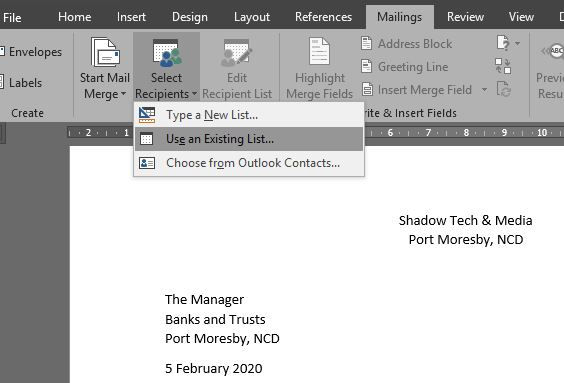Screen dimensions: 564x383
Task: Click the Insert Merge Field icon
Action: pyautogui.click(x=367, y=89)
